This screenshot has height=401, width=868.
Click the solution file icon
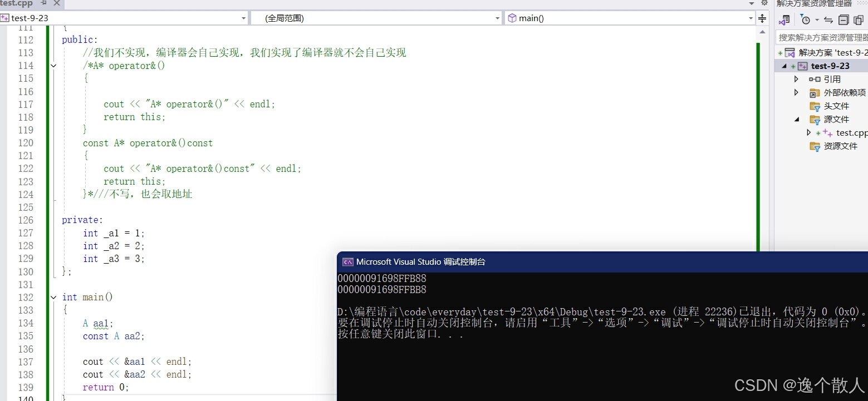tap(790, 52)
